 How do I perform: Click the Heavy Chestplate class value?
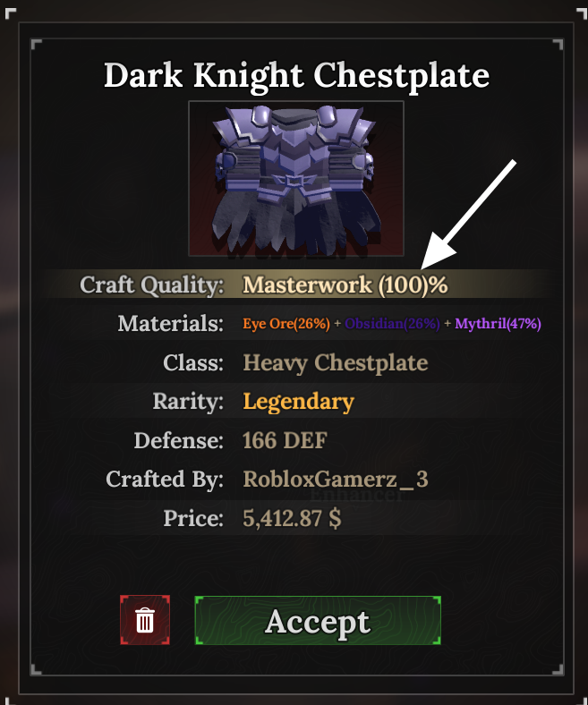pos(336,363)
